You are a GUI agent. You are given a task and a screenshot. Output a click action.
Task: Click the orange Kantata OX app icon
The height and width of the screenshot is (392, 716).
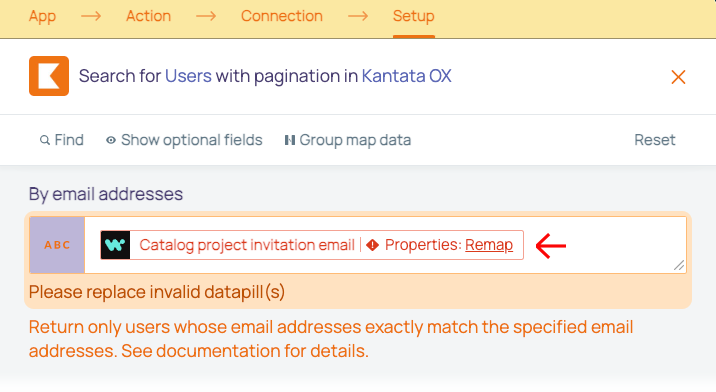[x=49, y=76]
